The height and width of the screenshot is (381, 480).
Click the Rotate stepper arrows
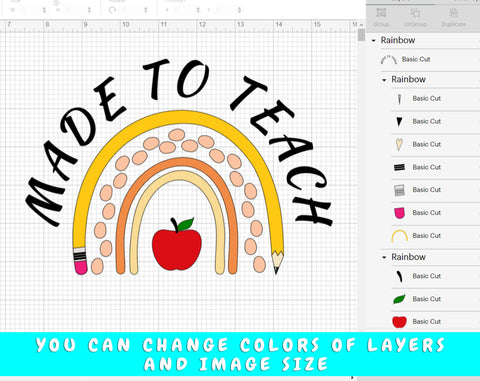pos(146,10)
